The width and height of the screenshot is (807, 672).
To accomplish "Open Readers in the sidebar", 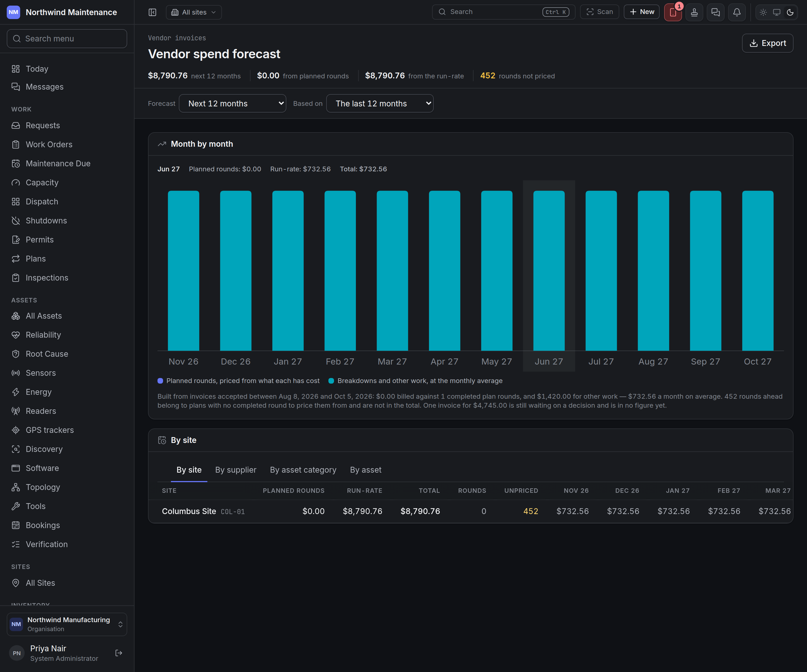I will click(x=67, y=411).
